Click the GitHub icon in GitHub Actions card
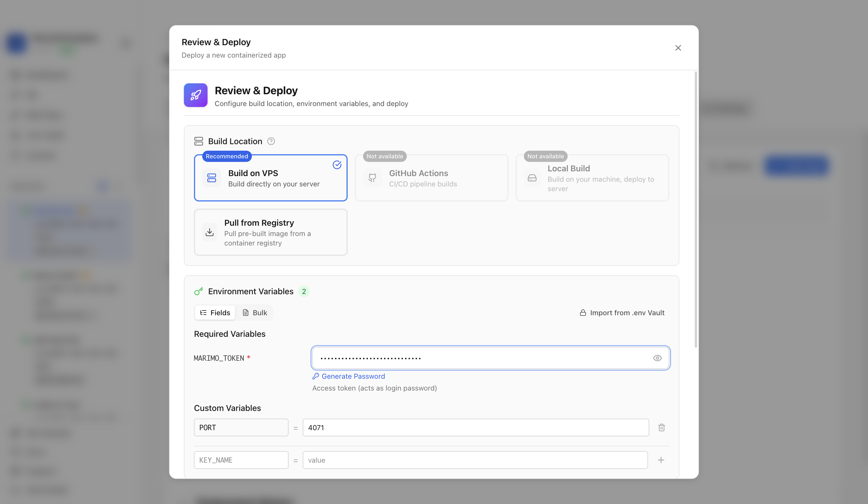 click(372, 178)
